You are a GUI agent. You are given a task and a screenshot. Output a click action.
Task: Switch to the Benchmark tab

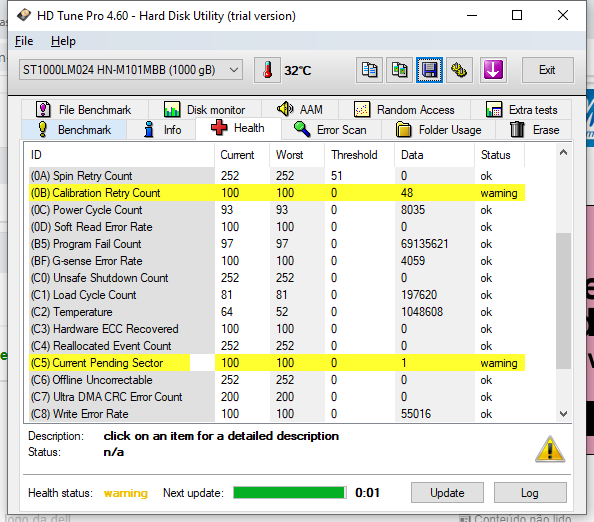(74, 130)
